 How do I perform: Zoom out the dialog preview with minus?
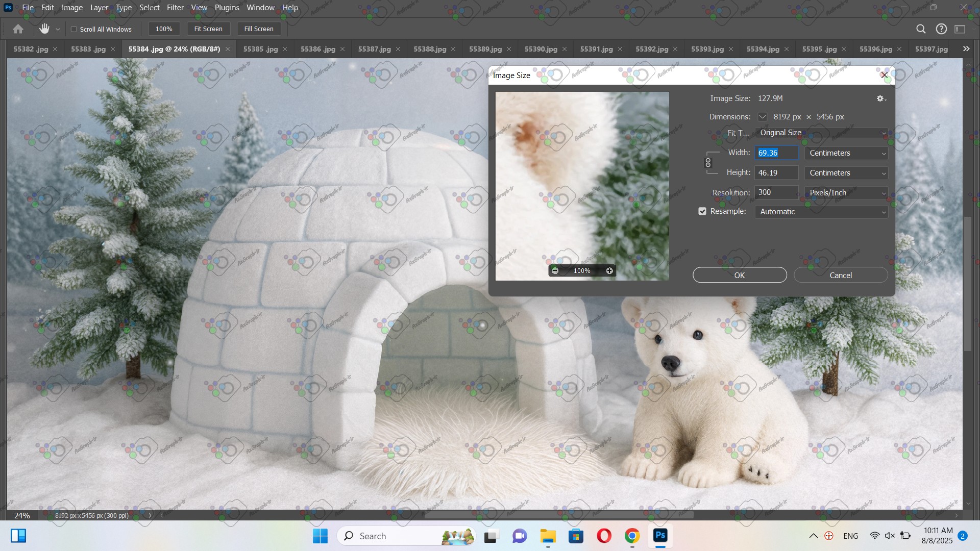[x=555, y=271]
